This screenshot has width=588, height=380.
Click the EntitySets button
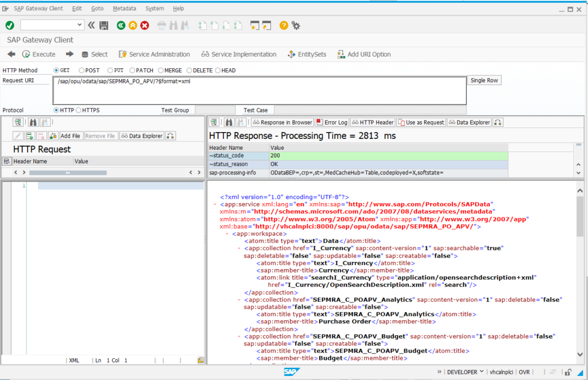[307, 55]
